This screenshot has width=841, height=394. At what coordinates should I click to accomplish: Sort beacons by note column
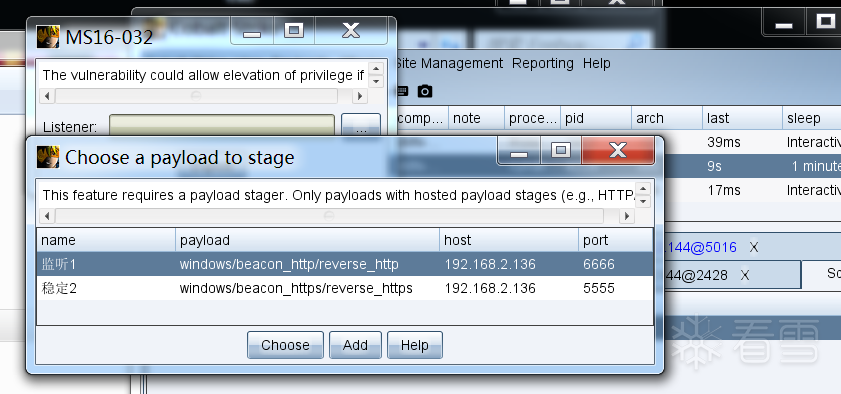(x=476, y=118)
